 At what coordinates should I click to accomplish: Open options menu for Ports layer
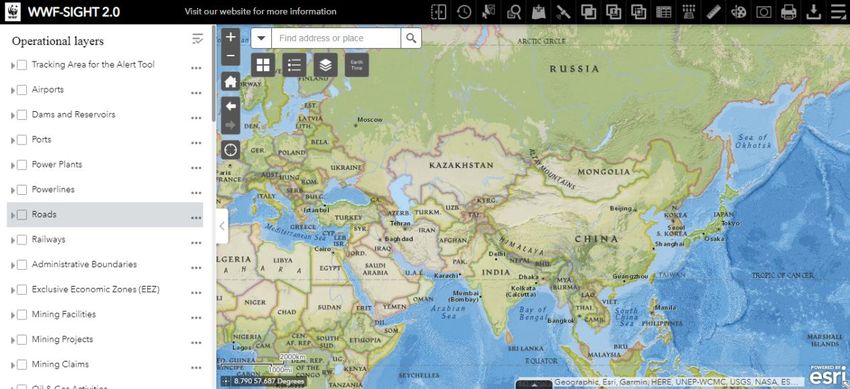196,143
